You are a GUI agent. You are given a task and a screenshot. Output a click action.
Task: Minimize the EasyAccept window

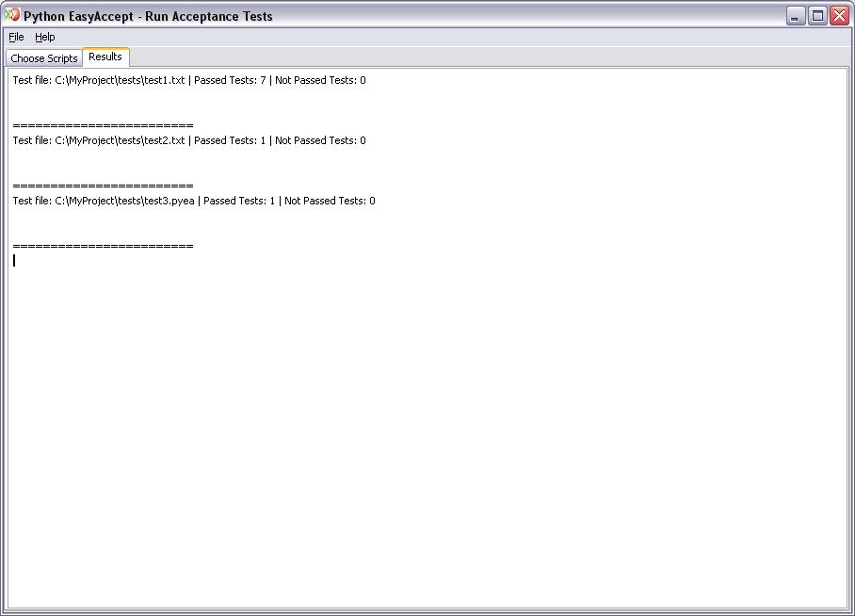[796, 15]
